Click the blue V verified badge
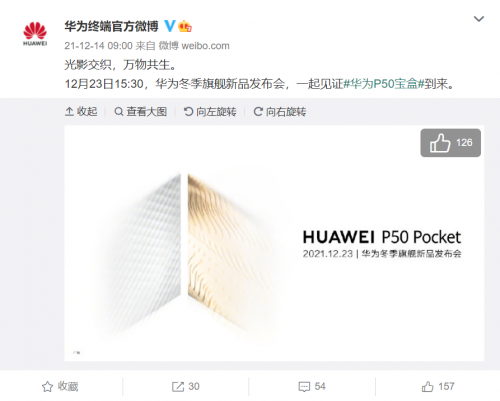This screenshot has height=401, width=500. click(x=170, y=26)
